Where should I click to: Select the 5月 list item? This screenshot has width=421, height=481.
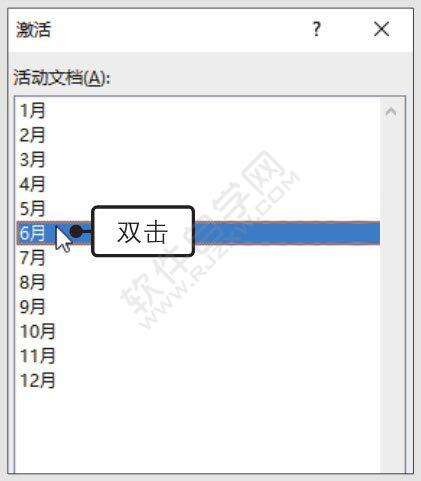(198, 209)
